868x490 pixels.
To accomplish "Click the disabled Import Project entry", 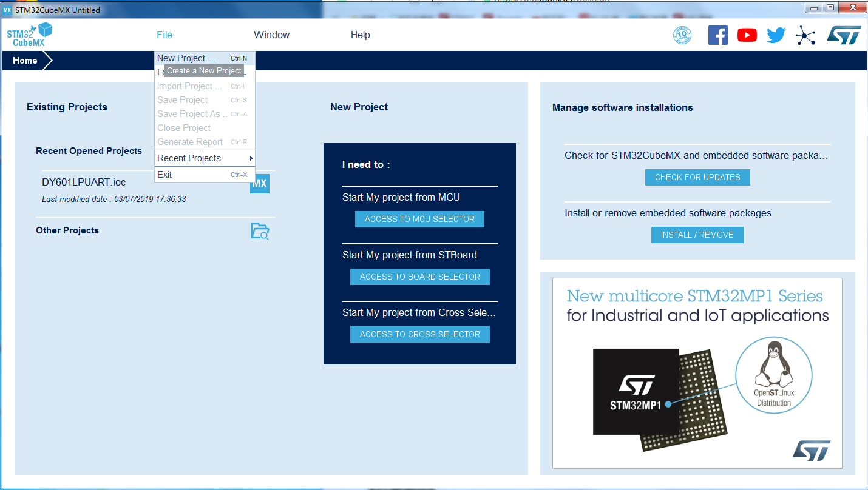I will (x=205, y=86).
